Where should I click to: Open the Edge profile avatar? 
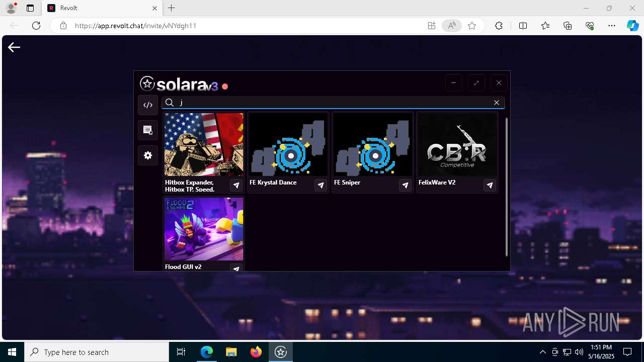pos(11,8)
